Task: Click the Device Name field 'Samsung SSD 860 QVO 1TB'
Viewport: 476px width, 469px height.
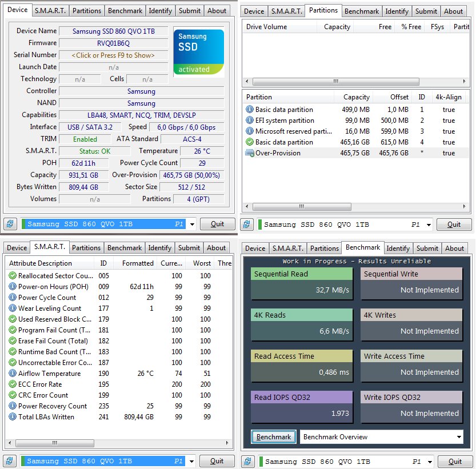Action: [113, 31]
